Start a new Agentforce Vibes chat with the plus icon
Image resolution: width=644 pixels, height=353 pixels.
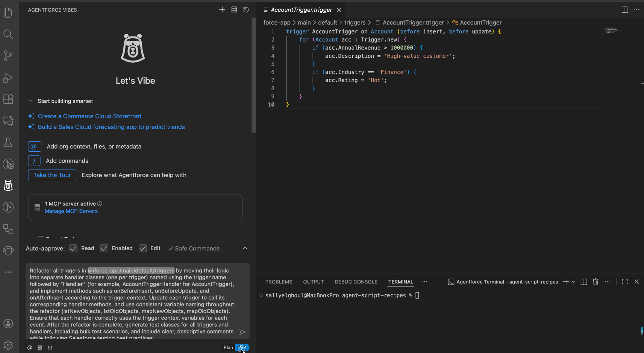(222, 10)
